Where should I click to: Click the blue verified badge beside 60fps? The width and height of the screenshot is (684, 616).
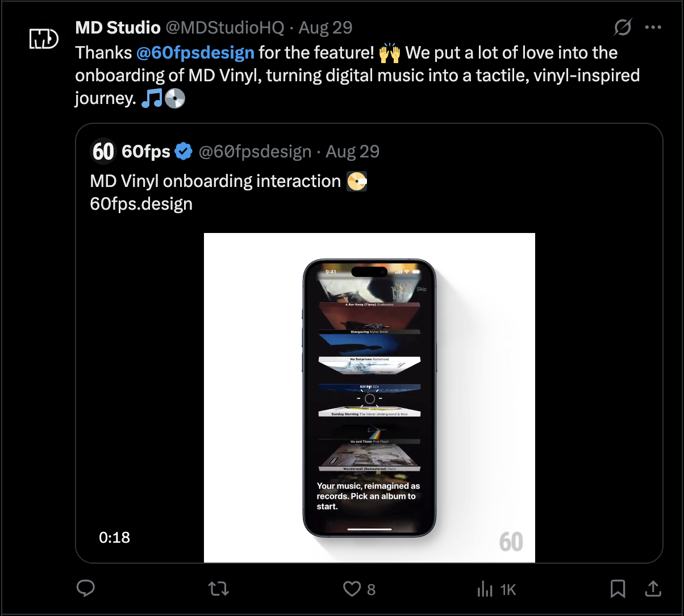tap(183, 151)
